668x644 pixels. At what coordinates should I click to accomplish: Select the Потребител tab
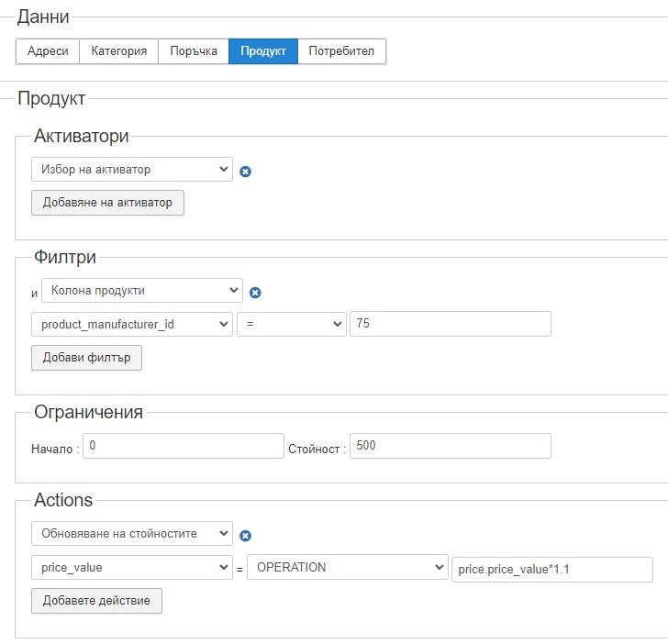(x=341, y=51)
